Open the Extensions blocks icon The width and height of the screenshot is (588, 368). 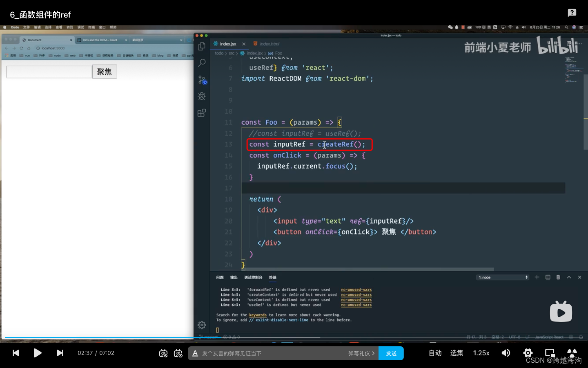point(202,113)
